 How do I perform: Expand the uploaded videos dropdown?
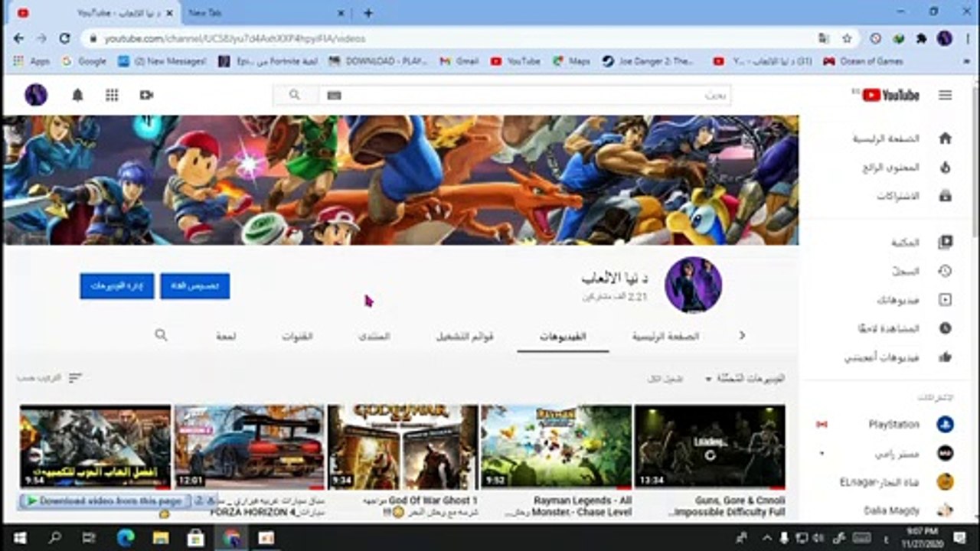(x=745, y=379)
